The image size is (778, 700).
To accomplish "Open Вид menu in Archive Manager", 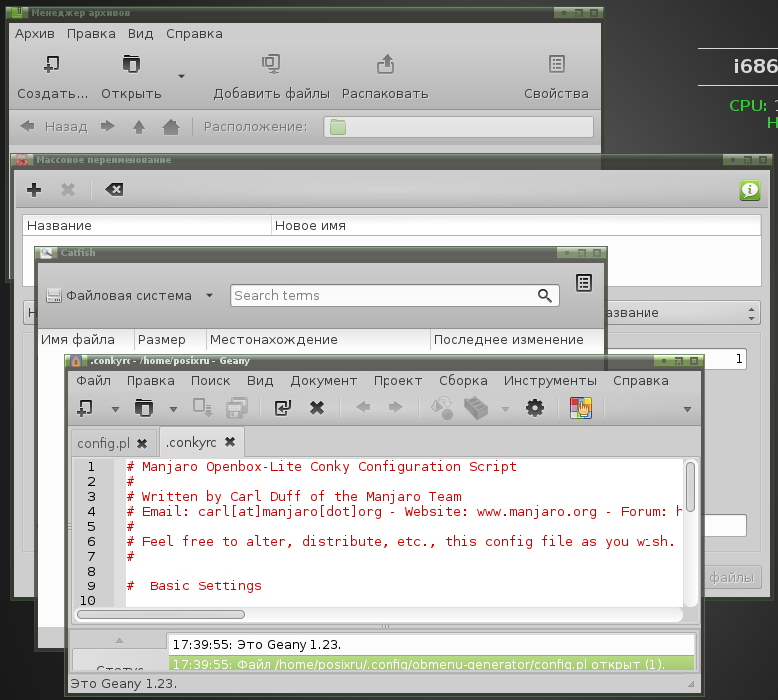I will click(140, 34).
